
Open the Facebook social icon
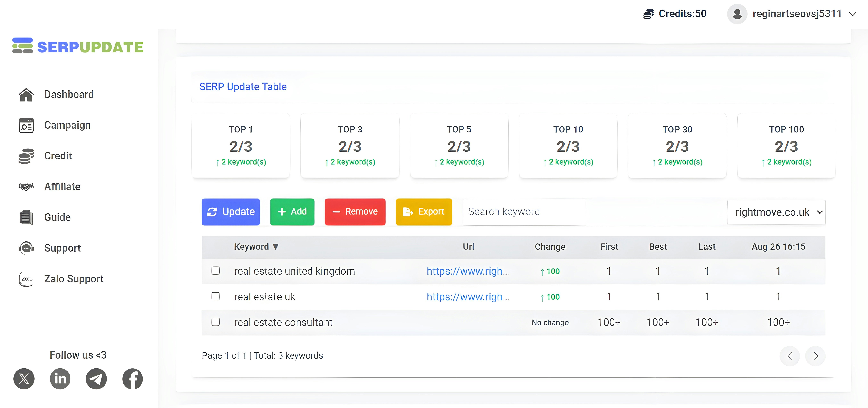132,379
